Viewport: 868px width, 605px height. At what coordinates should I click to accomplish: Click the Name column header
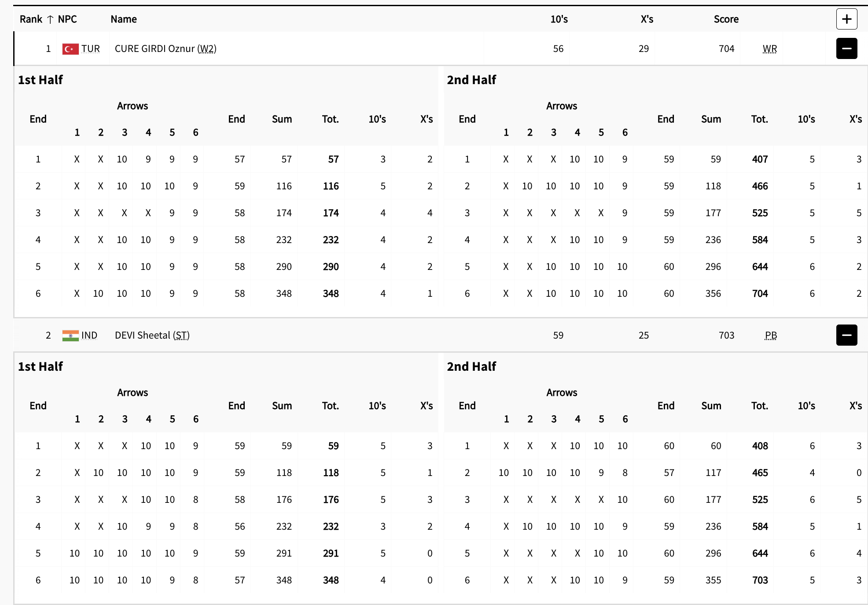(x=124, y=19)
